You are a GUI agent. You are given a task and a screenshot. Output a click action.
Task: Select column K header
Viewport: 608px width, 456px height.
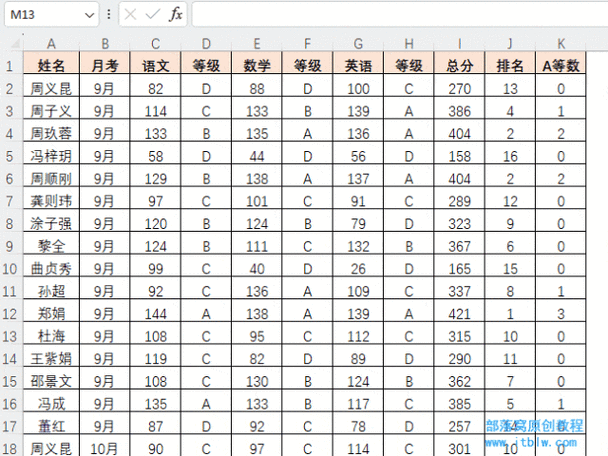[561, 43]
